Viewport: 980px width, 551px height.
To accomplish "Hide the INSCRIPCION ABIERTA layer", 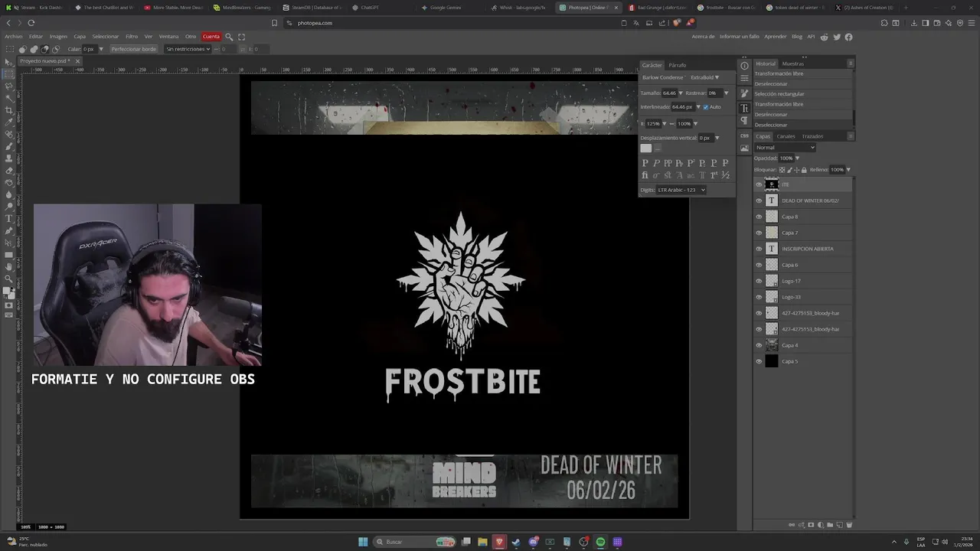I will [x=759, y=249].
